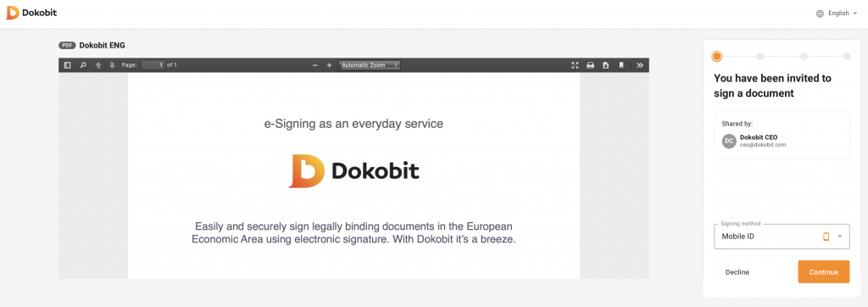The image size is (868, 307).
Task: Select the second step progress dot
Action: tap(760, 57)
